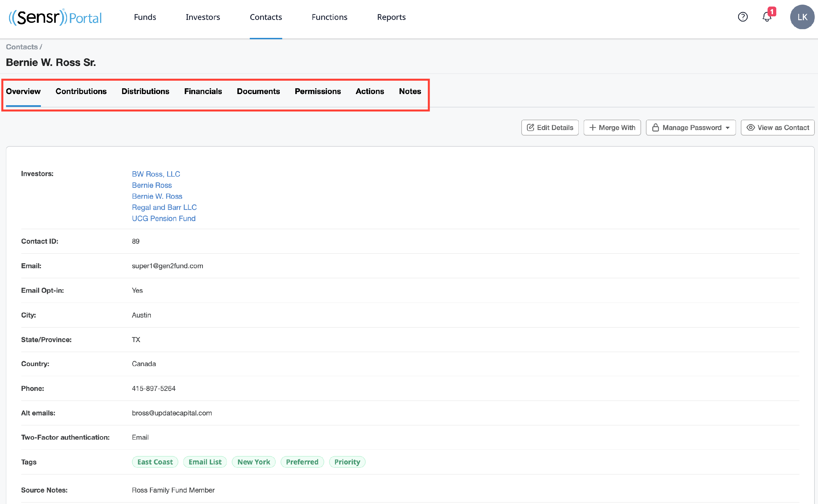The width and height of the screenshot is (818, 504).
Task: Open the UCG Pension Fund link
Action: [164, 218]
